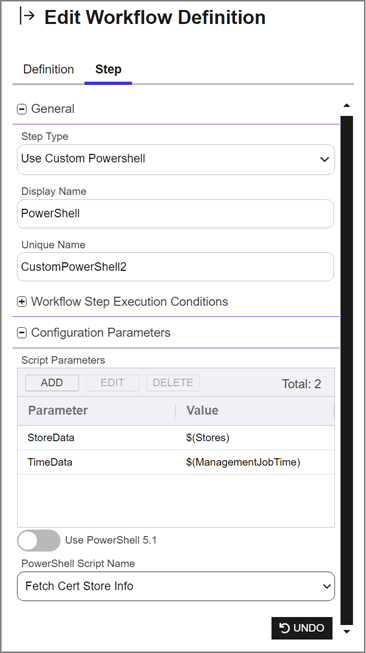Select the StoreData parameter row

tap(176, 438)
